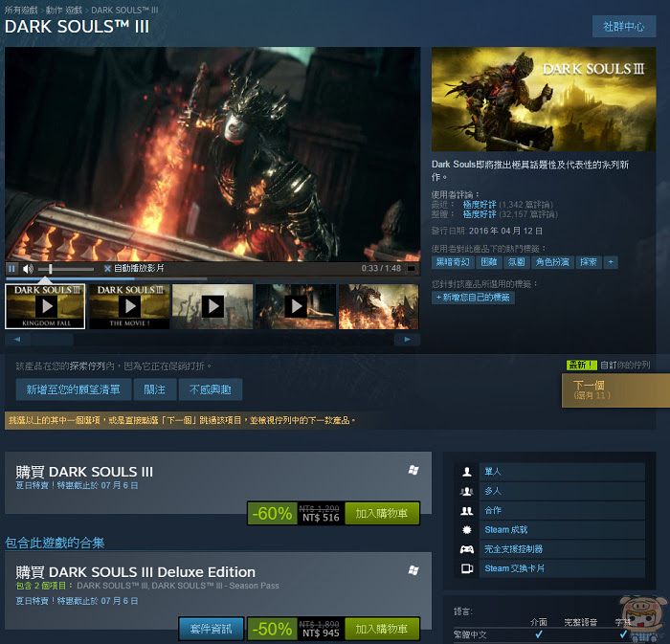Go to next queue item 下一個
670x644 pixels.
pyautogui.click(x=615, y=389)
